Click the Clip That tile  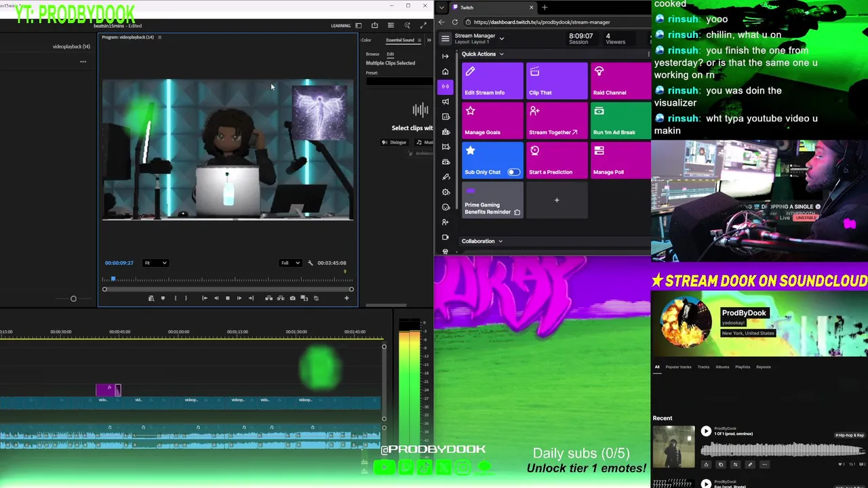(x=557, y=81)
